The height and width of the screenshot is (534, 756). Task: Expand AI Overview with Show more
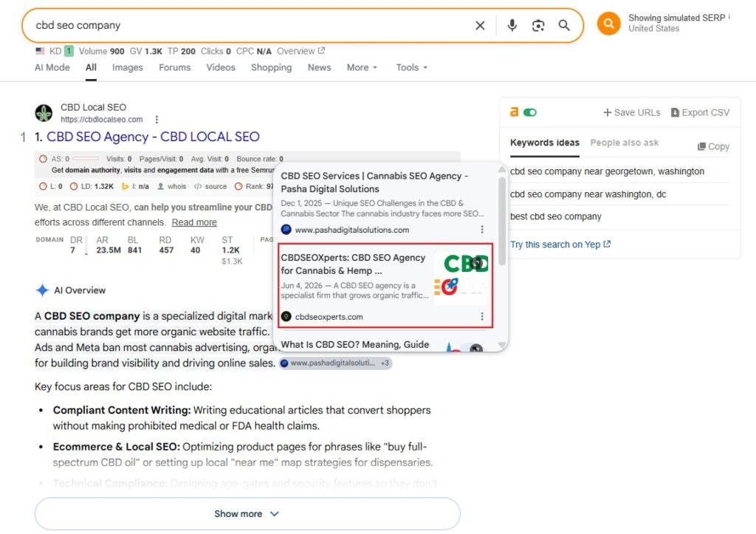[x=247, y=514]
